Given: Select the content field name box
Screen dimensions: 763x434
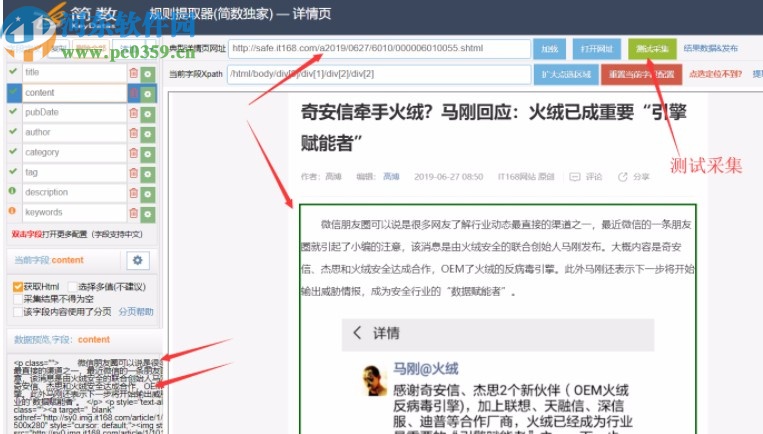Looking at the screenshot, I should coord(74,93).
